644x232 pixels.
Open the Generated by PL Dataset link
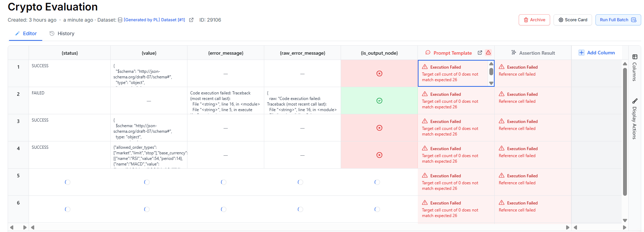(x=154, y=20)
